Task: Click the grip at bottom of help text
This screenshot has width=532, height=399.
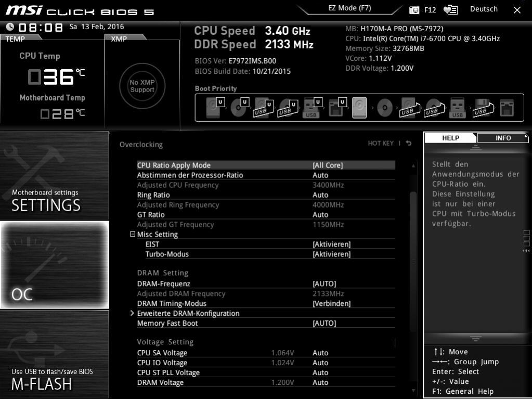Action: click(x=476, y=339)
